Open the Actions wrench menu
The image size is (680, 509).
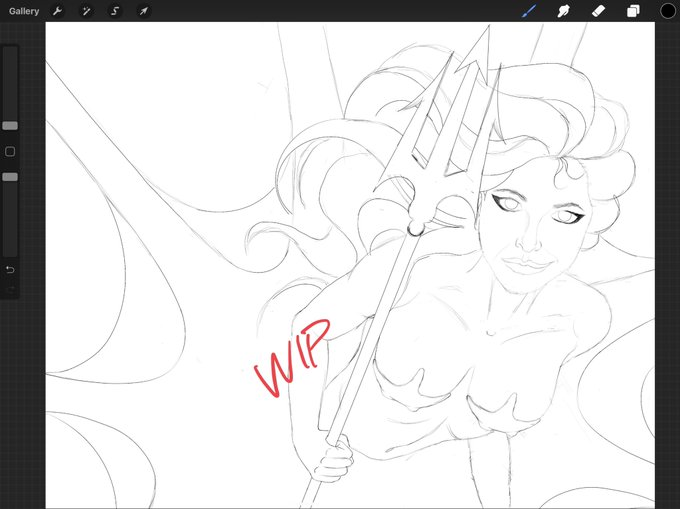point(57,11)
